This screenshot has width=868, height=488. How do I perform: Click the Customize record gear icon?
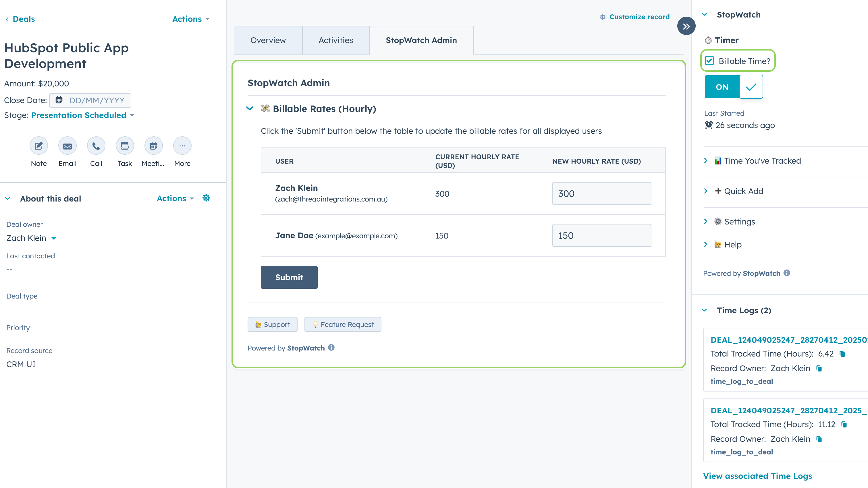603,17
